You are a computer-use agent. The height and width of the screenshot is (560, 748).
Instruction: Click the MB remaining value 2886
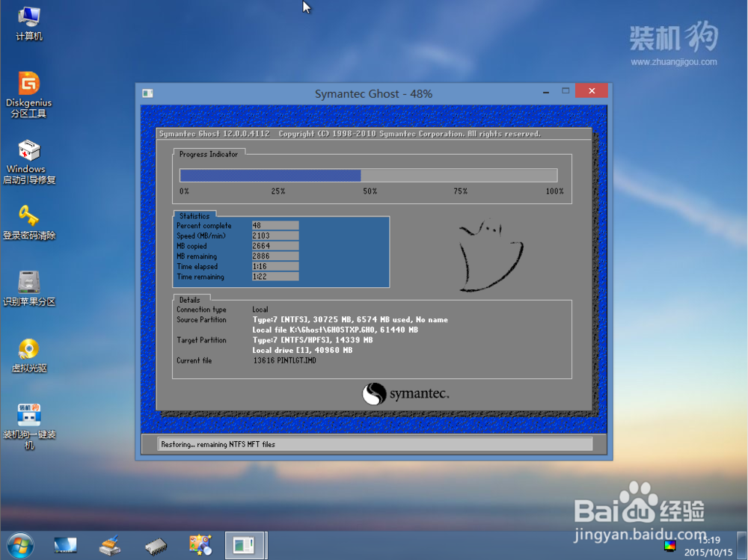coord(275,256)
